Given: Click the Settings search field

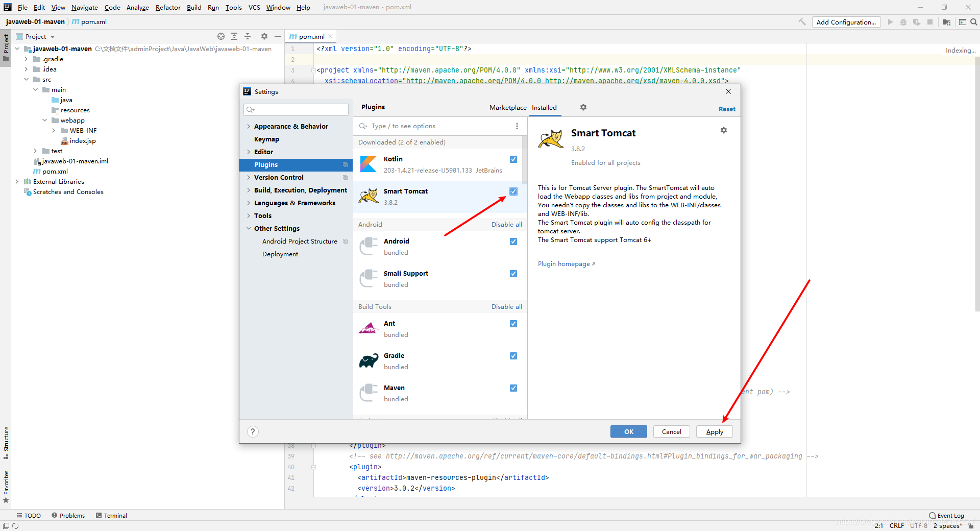Looking at the screenshot, I should [x=296, y=110].
